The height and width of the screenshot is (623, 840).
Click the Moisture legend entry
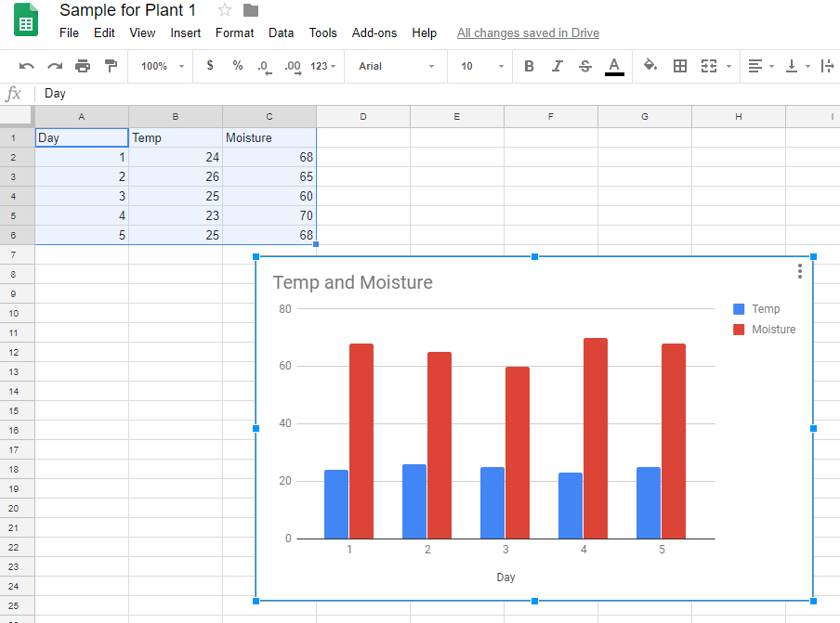[765, 330]
